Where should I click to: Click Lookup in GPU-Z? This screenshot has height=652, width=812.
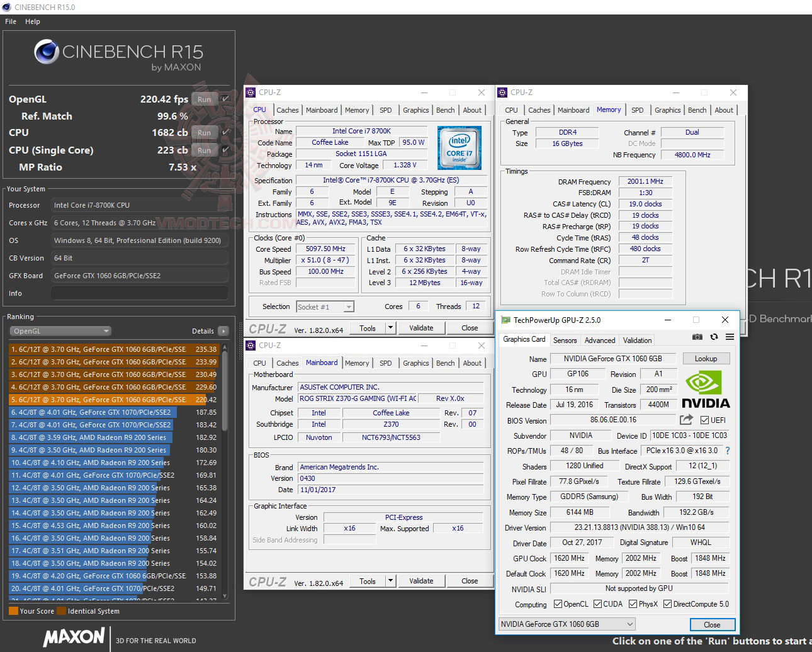click(x=706, y=358)
